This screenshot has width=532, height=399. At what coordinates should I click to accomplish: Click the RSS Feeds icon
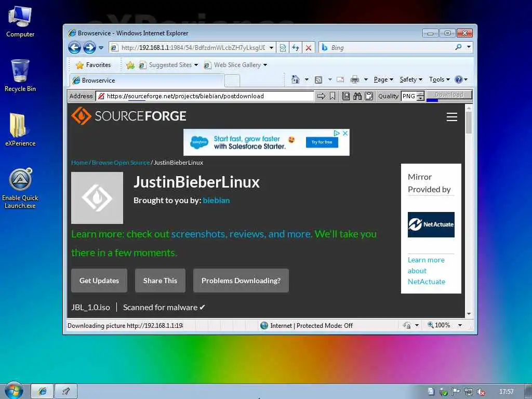coord(318,79)
